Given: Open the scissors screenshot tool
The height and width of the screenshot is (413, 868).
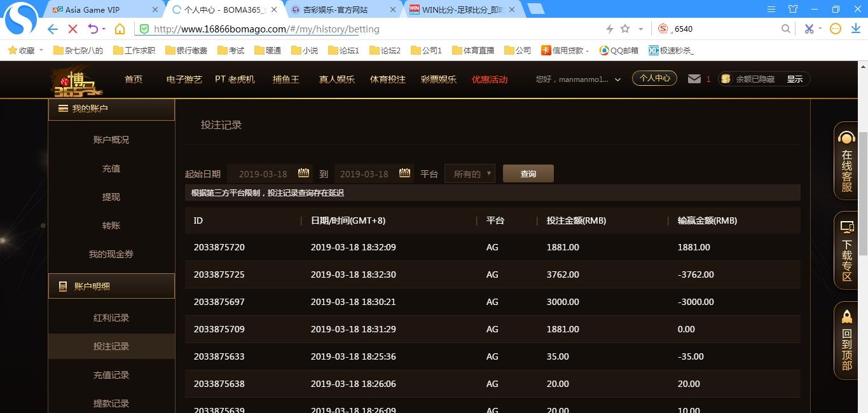Looking at the screenshot, I should point(809,29).
